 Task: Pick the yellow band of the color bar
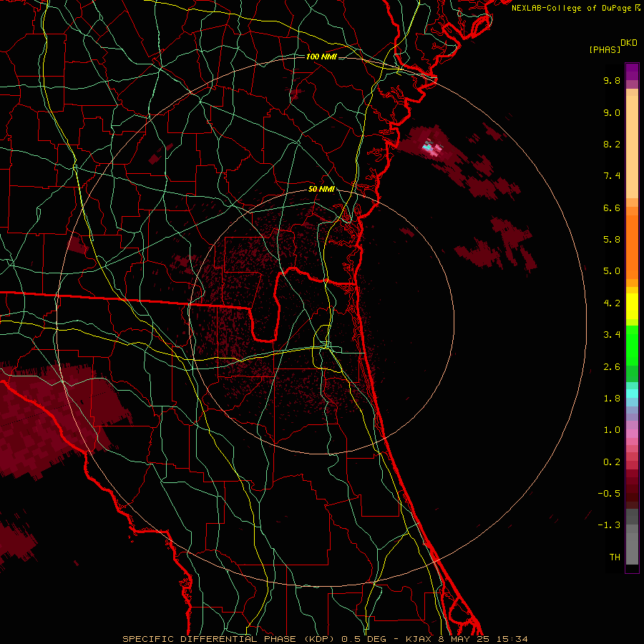[632, 306]
